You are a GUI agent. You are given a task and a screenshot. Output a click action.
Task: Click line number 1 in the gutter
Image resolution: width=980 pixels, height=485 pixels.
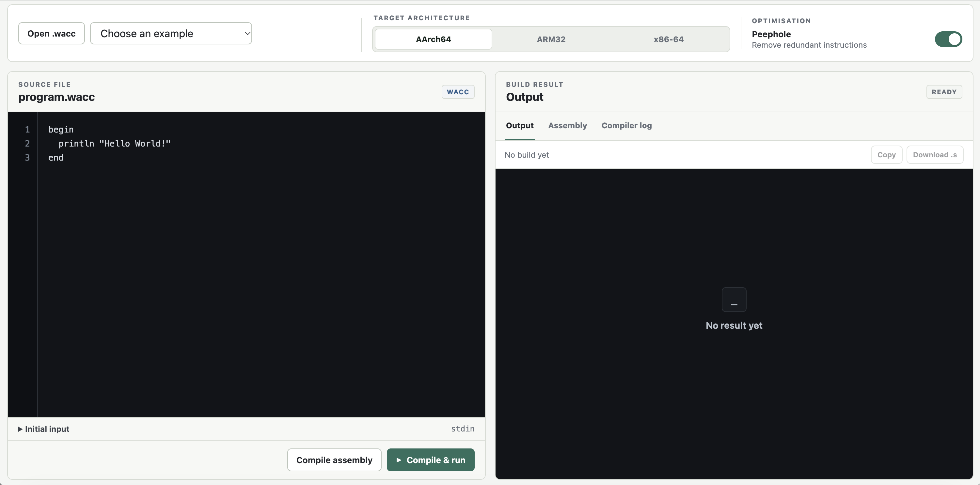(x=27, y=129)
